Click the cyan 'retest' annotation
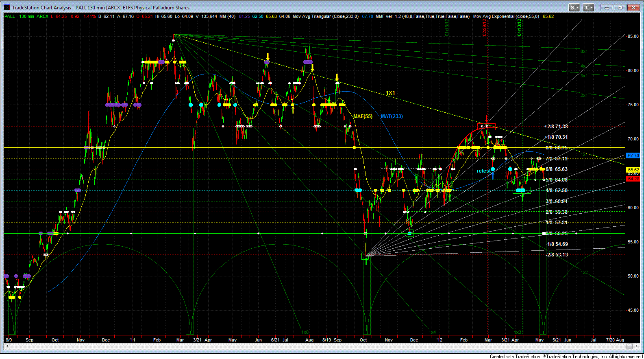 tap(483, 171)
